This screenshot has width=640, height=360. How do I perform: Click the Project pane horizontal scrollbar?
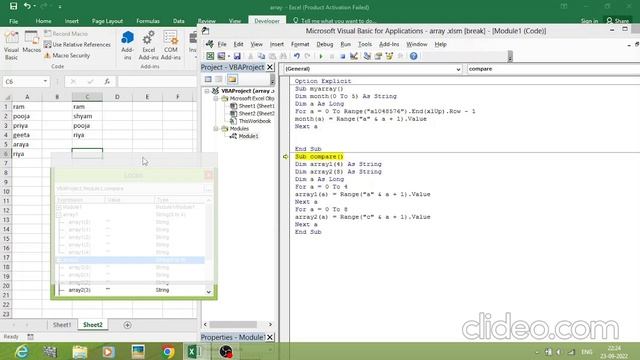click(238, 324)
